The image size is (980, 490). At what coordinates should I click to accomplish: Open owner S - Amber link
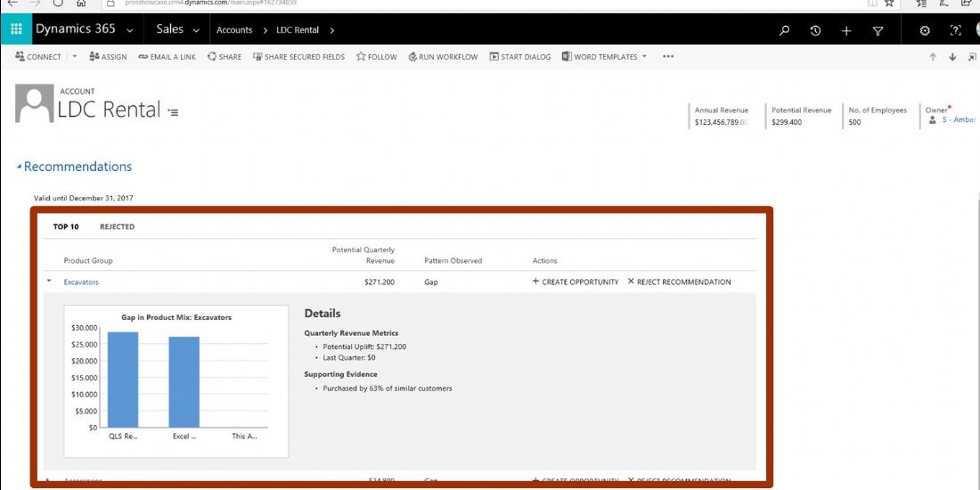[959, 119]
